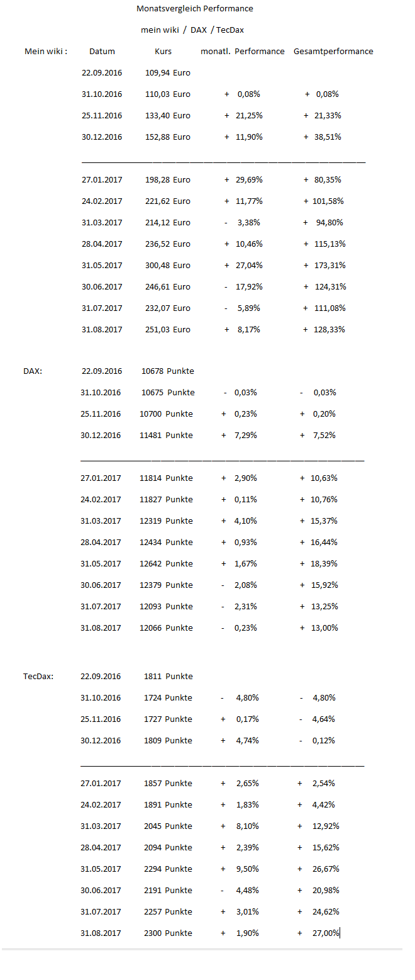Click the TecDax value 1811 Punkte

tap(167, 677)
